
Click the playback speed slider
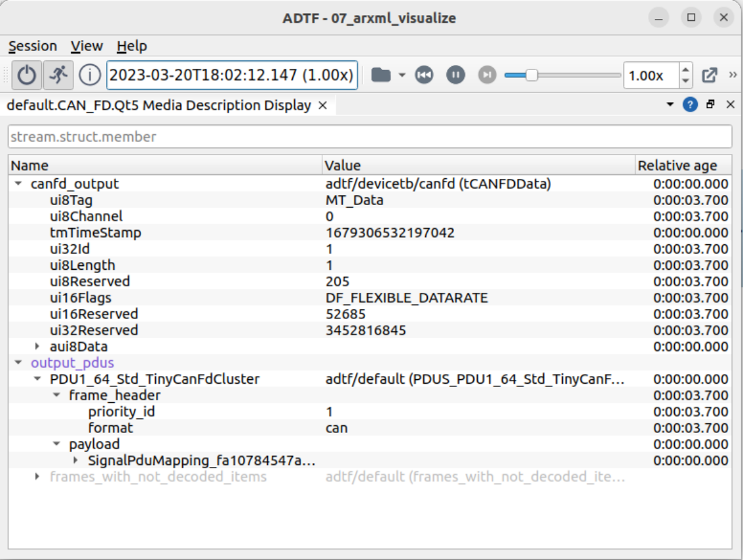[x=562, y=75]
